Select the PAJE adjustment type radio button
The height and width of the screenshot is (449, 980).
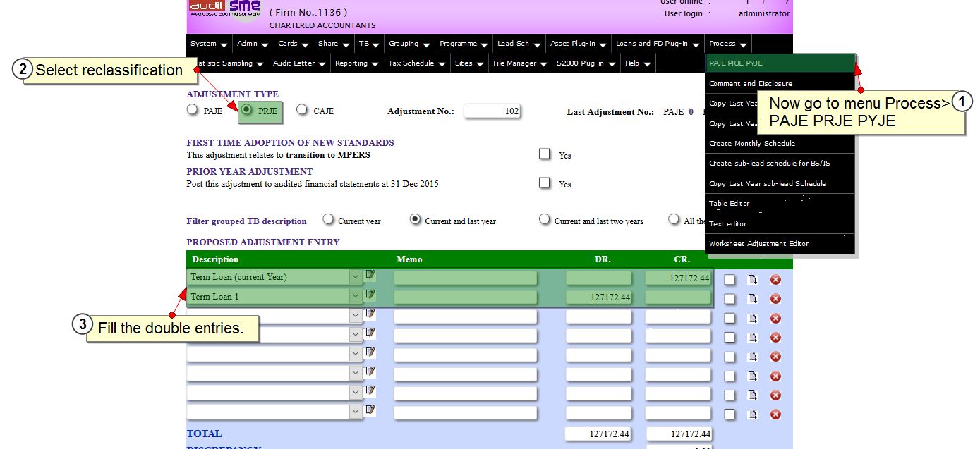click(x=193, y=110)
